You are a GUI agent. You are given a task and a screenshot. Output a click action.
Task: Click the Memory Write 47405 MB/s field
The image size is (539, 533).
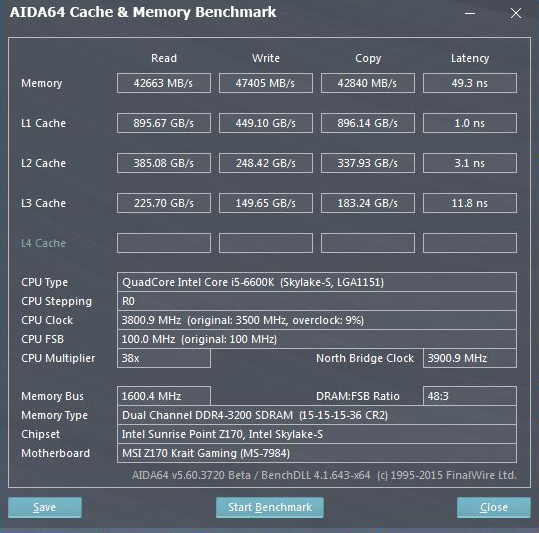point(266,83)
